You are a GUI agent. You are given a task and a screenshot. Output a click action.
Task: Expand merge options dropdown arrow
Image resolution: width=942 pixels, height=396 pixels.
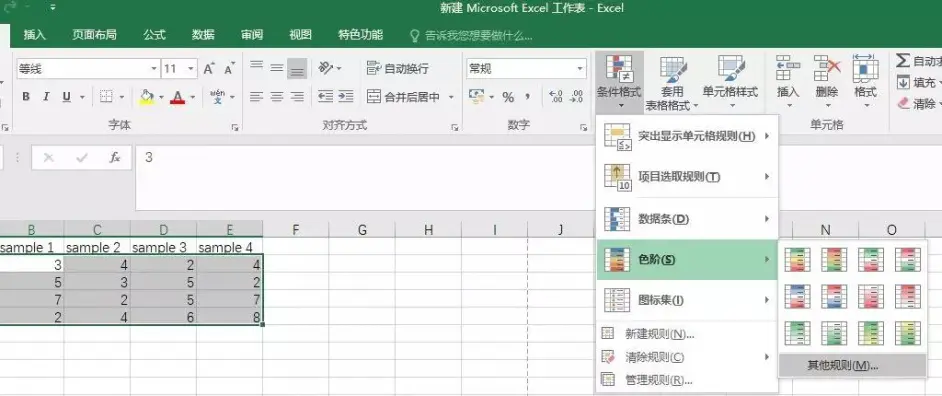(451, 97)
